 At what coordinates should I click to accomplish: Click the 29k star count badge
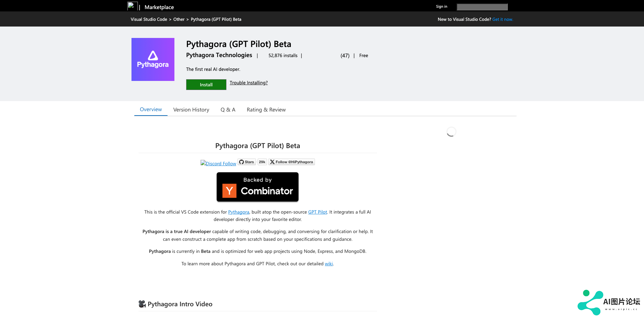(x=262, y=162)
